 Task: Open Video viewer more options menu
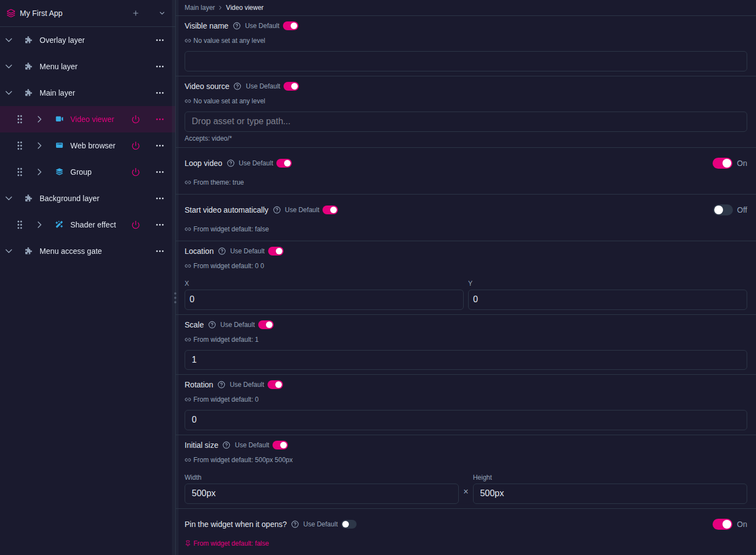click(160, 119)
